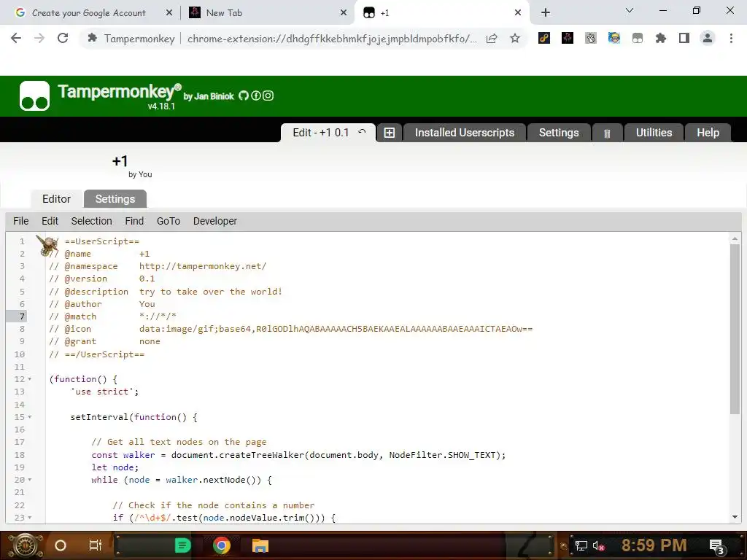Open the Utilities tab
747x560 pixels.
(x=654, y=133)
